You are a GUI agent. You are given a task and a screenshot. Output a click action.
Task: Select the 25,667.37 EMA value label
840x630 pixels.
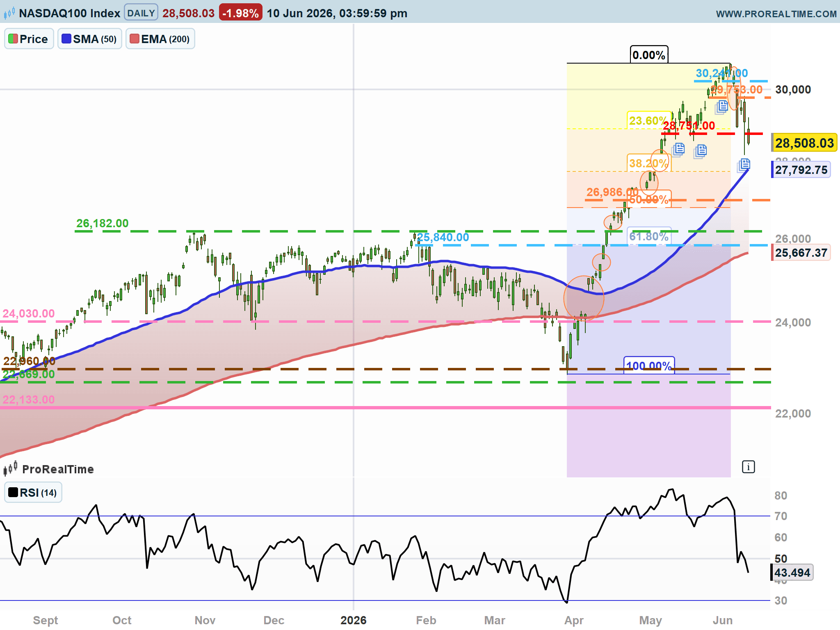801,253
